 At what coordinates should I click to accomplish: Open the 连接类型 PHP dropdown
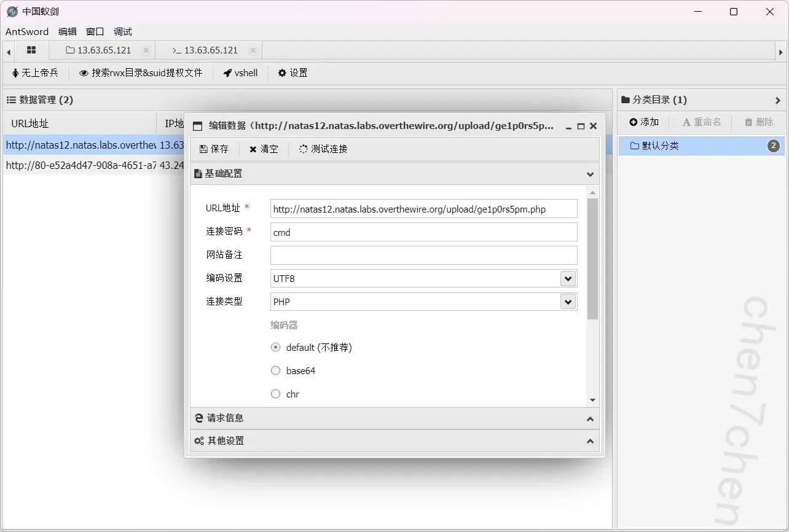point(568,302)
